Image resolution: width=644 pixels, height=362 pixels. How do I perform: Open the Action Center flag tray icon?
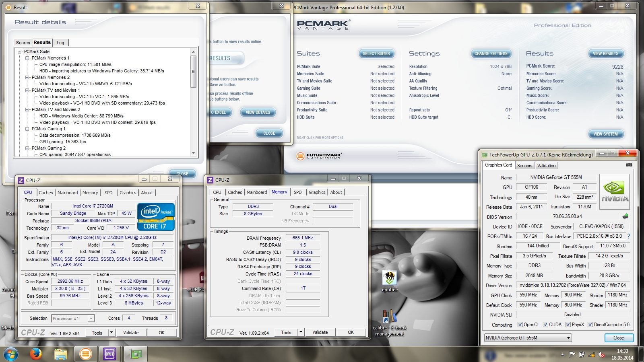coord(572,354)
